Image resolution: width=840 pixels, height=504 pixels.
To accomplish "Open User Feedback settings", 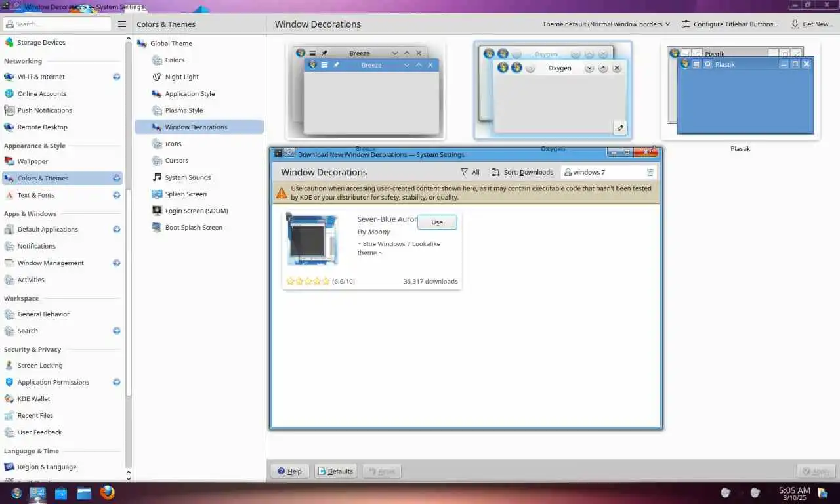I will 62,432.
